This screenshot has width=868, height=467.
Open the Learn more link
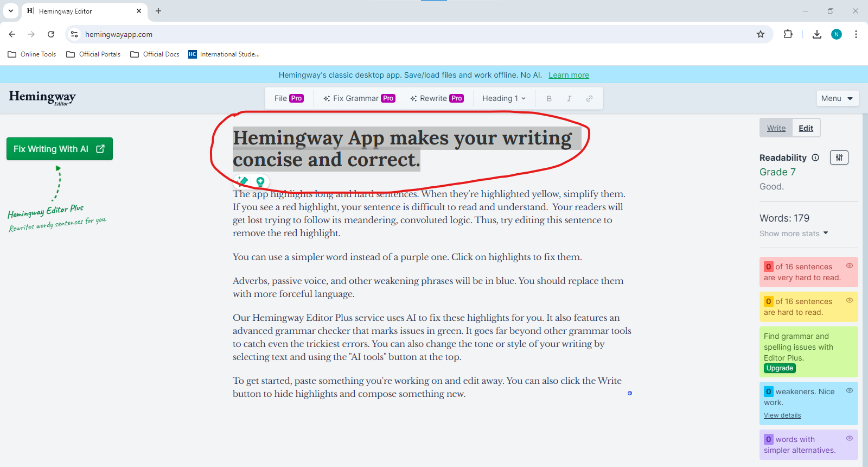click(x=569, y=75)
